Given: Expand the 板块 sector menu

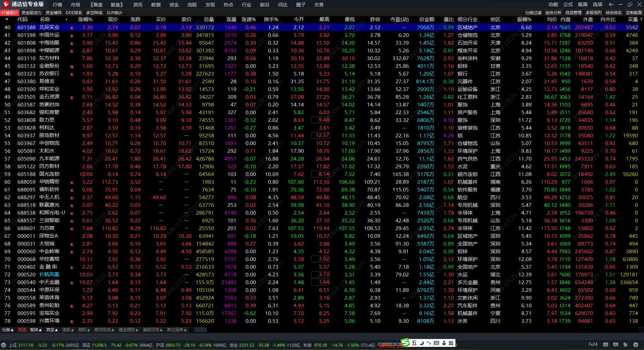Looking at the screenshot, I should (36, 330).
